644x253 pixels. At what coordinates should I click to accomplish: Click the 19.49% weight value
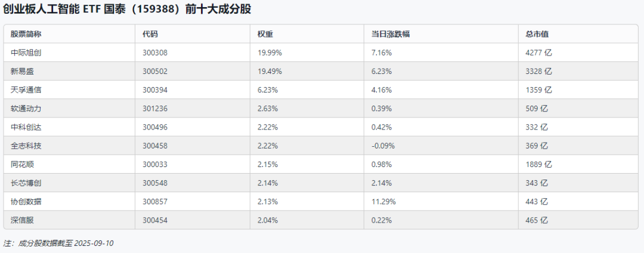pos(270,71)
